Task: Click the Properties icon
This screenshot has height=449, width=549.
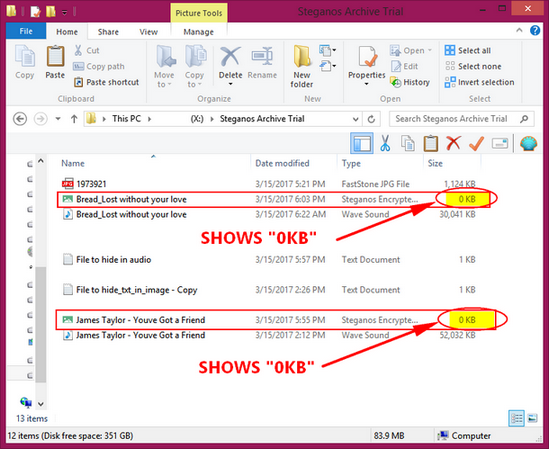Action: click(x=367, y=56)
